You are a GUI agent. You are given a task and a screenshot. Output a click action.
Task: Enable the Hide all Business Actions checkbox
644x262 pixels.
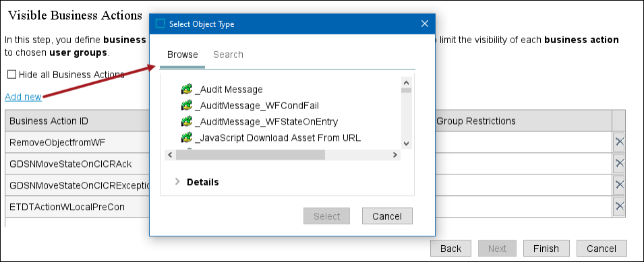coord(12,75)
